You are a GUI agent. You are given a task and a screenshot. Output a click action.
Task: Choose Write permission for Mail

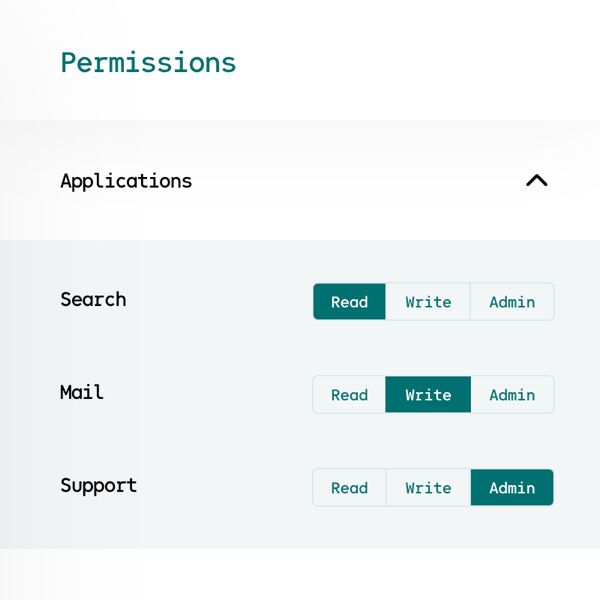click(x=428, y=394)
